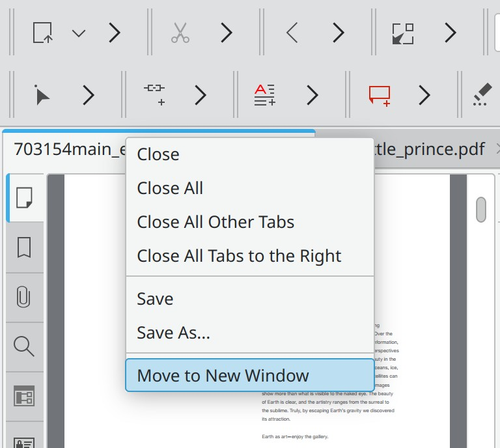This screenshot has width=500, height=448.
Task: Select Close All Tabs to the Right
Action: 250,256
